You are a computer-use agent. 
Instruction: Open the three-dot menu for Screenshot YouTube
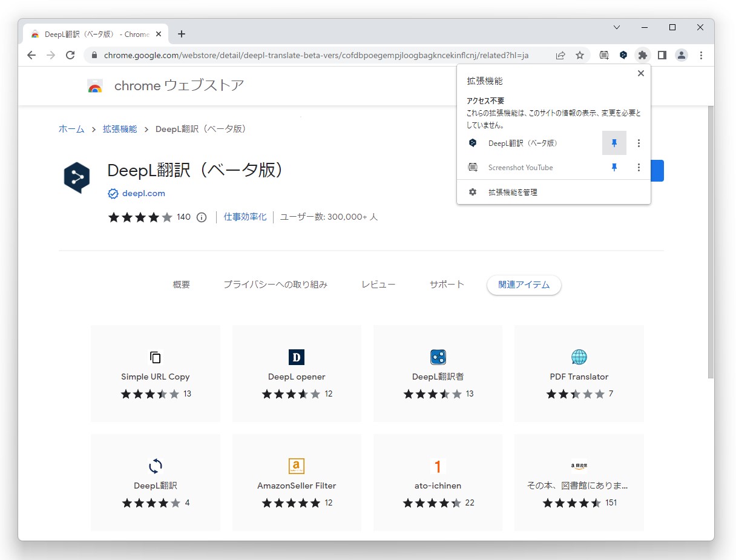(x=639, y=167)
